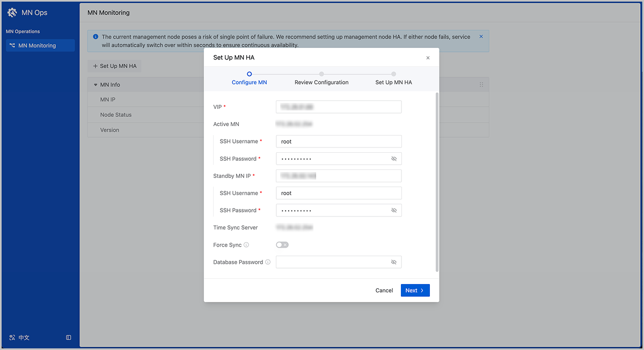Screen dimensions: 644x350
Task: Click the MN Ops gear logo icon
Action: [12, 12]
